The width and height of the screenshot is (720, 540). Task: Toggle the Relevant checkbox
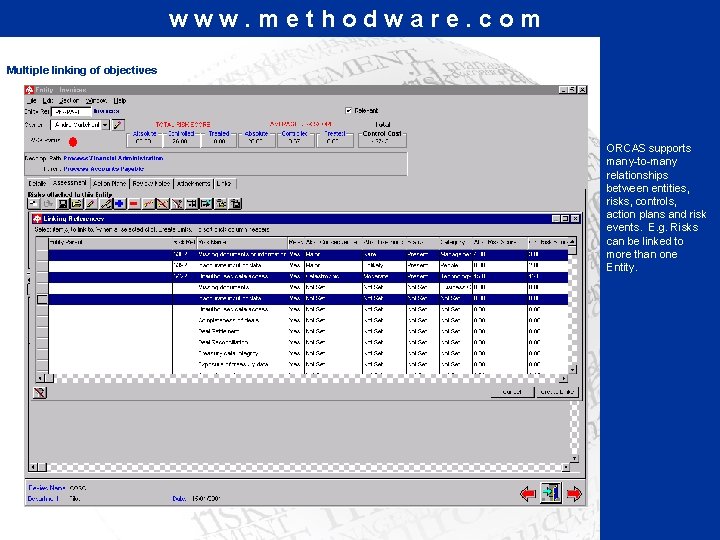(348, 111)
